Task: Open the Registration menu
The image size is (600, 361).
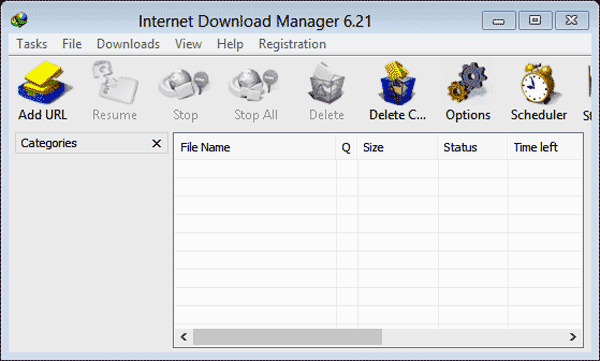Action: pyautogui.click(x=292, y=44)
